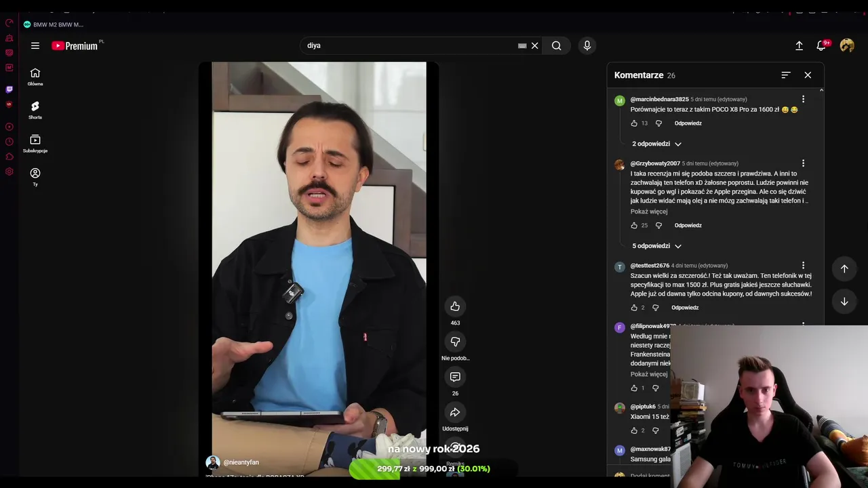The height and width of the screenshot is (488, 868).
Task: Open the @nieantyfan channel link
Action: point(241,462)
